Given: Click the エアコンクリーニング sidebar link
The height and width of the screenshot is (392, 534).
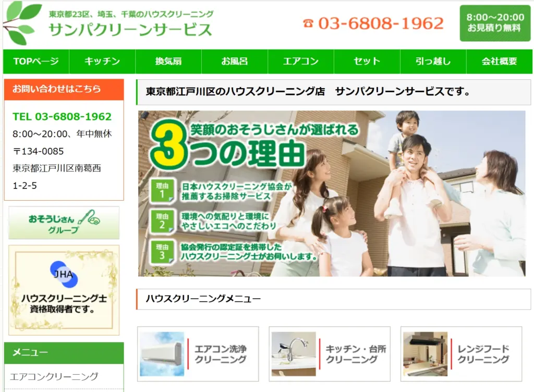Looking at the screenshot, I should (54, 376).
